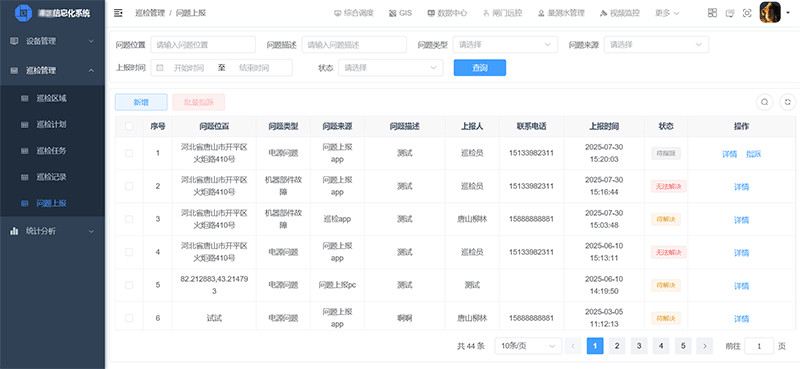Open 综合调度 in the top navigation
This screenshot has height=369, width=800.
tap(354, 13)
